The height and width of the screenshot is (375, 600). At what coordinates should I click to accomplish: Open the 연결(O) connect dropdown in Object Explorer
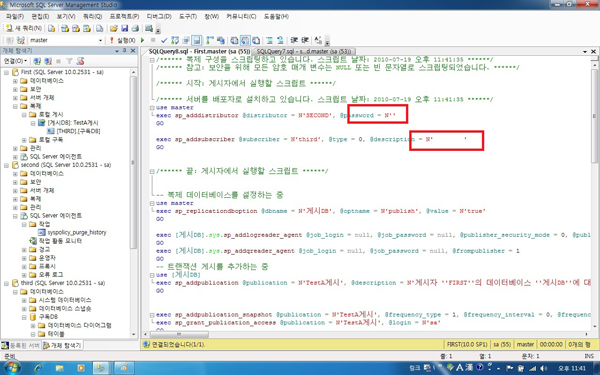coord(15,61)
